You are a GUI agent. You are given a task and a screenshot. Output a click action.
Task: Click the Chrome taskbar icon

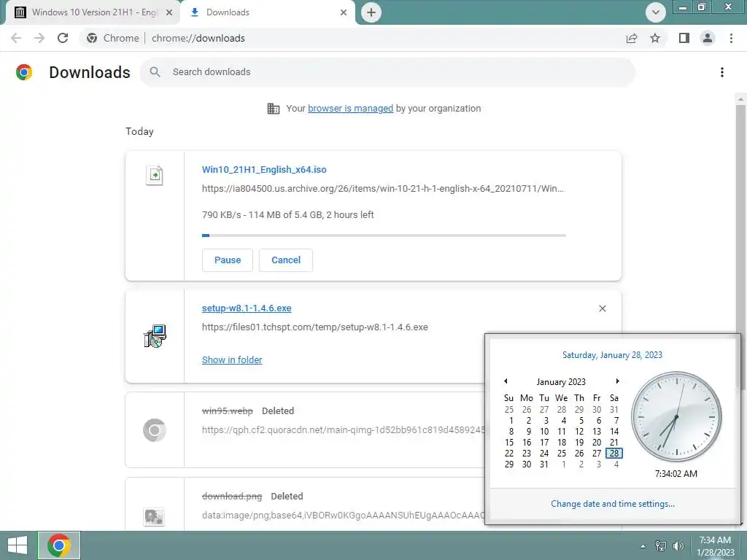point(59,545)
